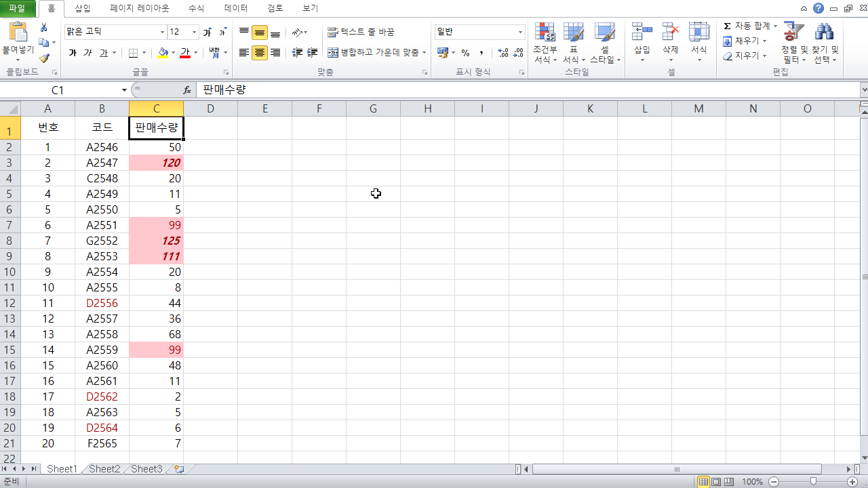868x488 pixels.
Task: Align text right
Action: [275, 53]
